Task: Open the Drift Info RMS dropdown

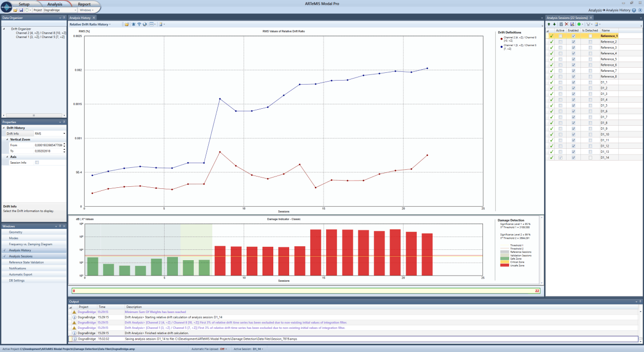Action: pos(64,133)
